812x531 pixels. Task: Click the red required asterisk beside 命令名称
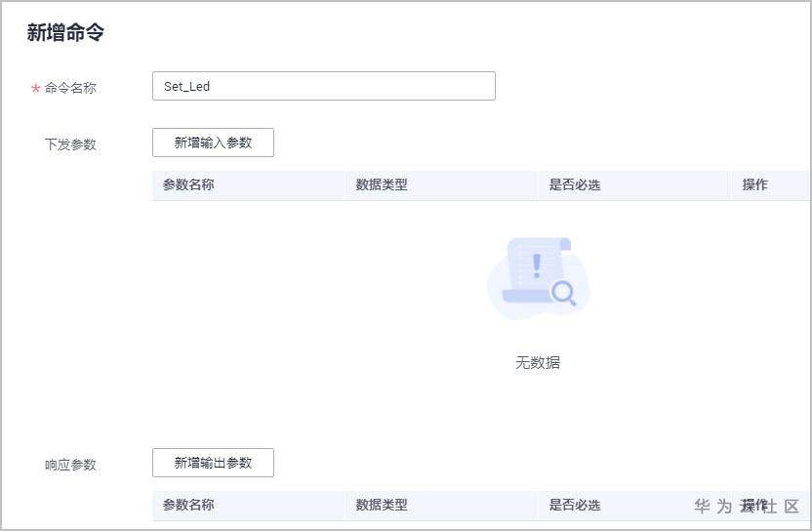pos(36,89)
